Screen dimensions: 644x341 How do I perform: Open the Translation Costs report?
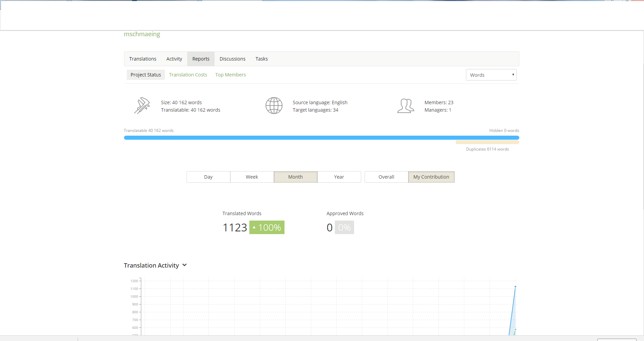[x=188, y=75]
